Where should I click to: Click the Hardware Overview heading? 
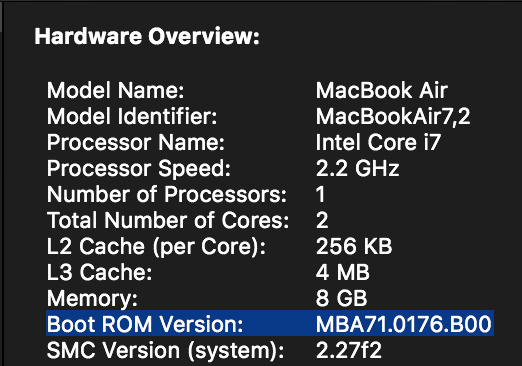[x=147, y=36]
